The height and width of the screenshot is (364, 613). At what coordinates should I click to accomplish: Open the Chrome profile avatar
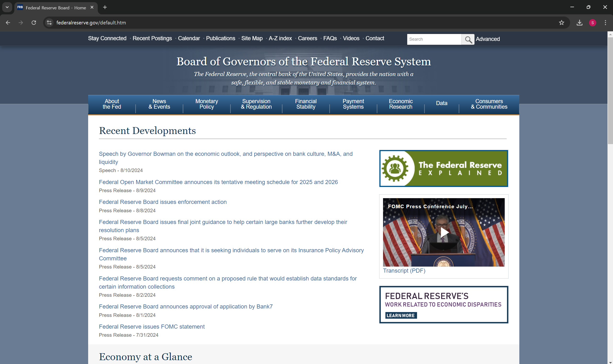[x=592, y=22]
